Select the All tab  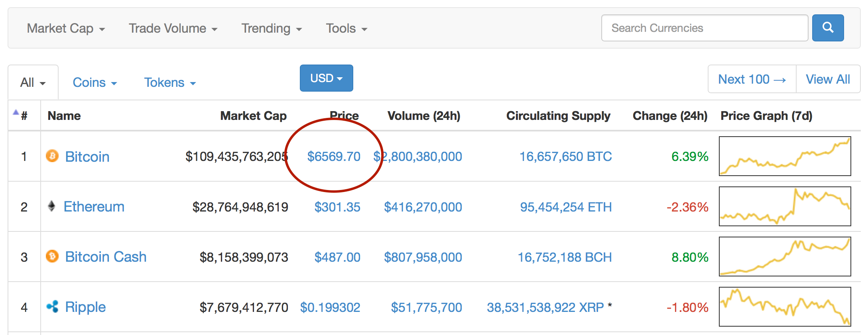[33, 82]
